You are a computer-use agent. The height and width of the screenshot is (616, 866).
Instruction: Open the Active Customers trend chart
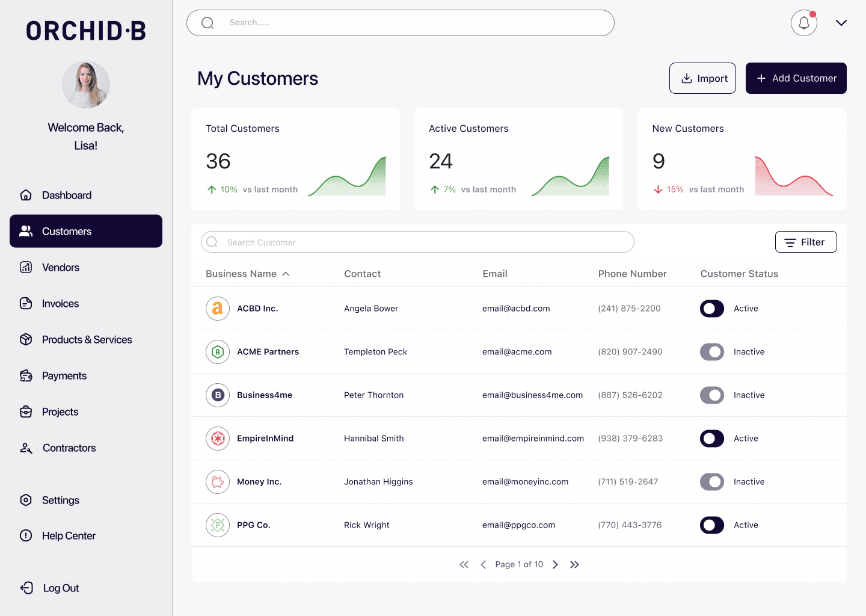[x=570, y=176]
